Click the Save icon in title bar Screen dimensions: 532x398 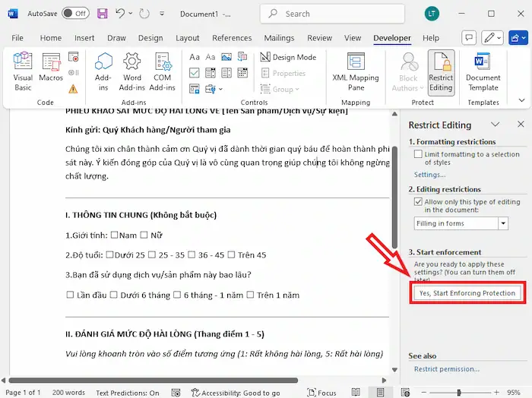click(x=102, y=13)
